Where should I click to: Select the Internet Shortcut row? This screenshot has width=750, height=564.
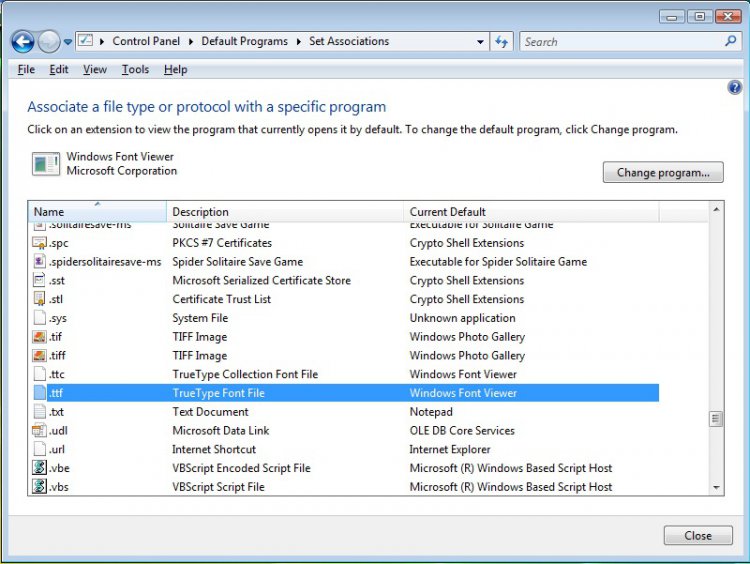click(x=343, y=449)
